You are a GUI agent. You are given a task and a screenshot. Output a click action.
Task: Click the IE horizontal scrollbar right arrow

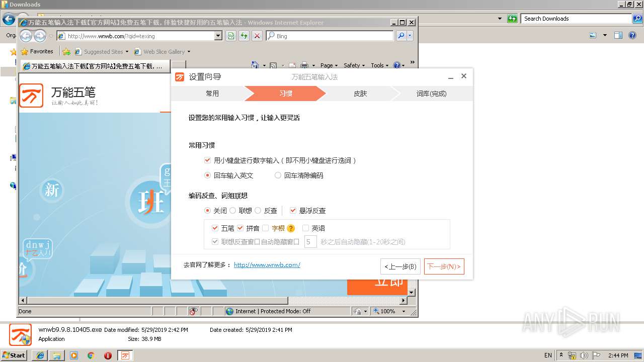pyautogui.click(x=404, y=301)
